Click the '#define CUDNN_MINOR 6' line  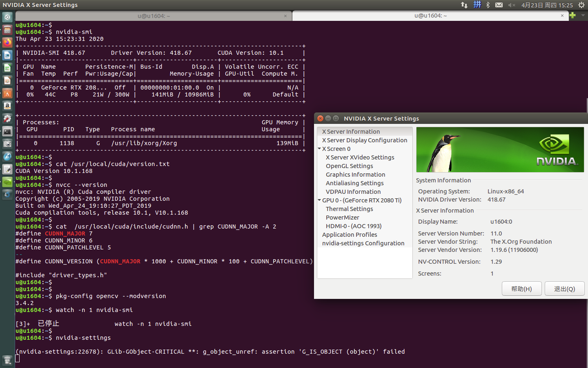tap(54, 240)
